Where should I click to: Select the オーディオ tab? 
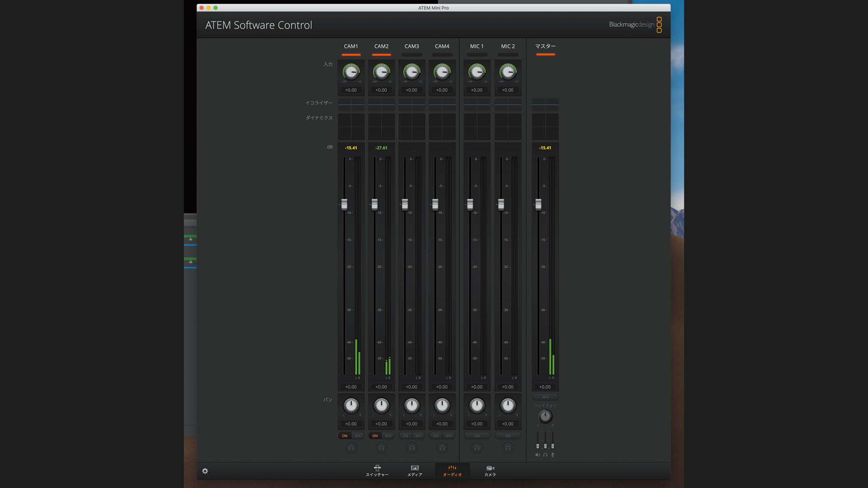[452, 471]
